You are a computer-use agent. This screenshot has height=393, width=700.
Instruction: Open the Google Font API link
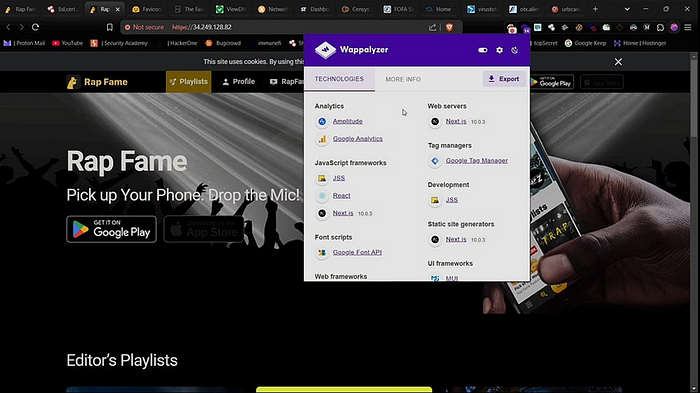pyautogui.click(x=357, y=252)
